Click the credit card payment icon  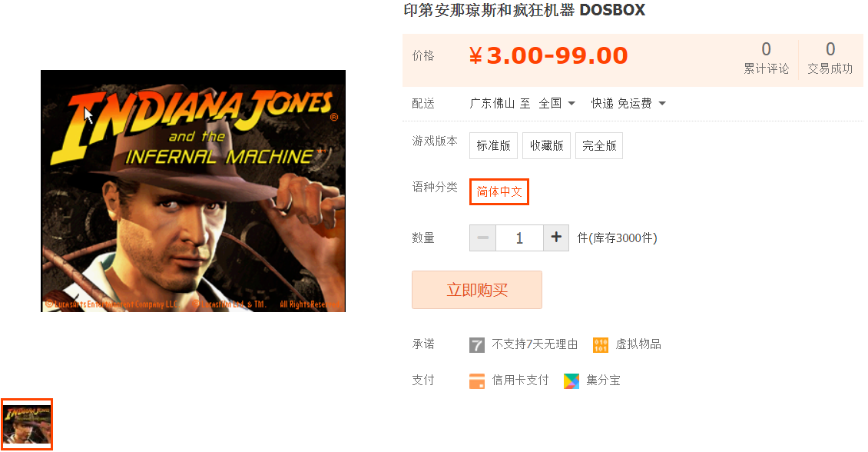(476, 381)
